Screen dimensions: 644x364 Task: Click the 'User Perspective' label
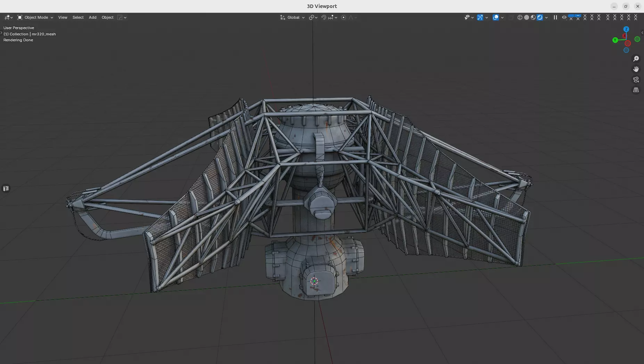(19, 28)
